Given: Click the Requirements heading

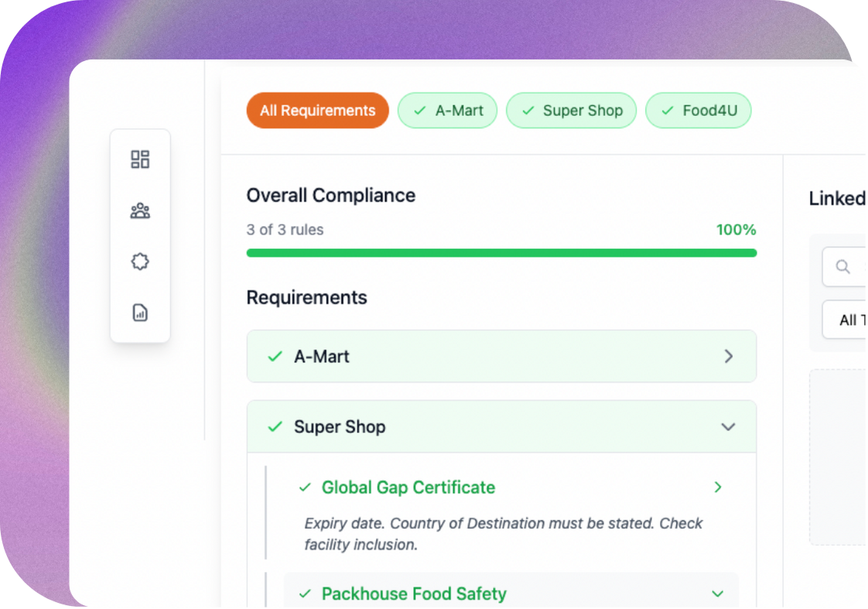Looking at the screenshot, I should click(306, 298).
